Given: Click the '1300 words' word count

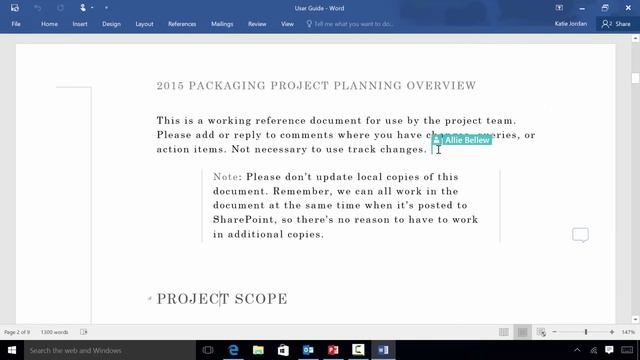Looking at the screenshot, I should coord(54,332).
